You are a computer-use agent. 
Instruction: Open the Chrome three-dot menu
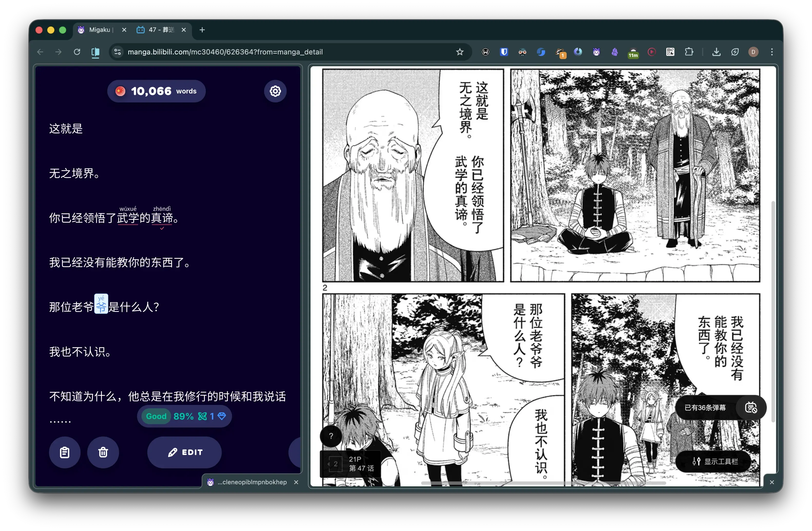click(772, 52)
